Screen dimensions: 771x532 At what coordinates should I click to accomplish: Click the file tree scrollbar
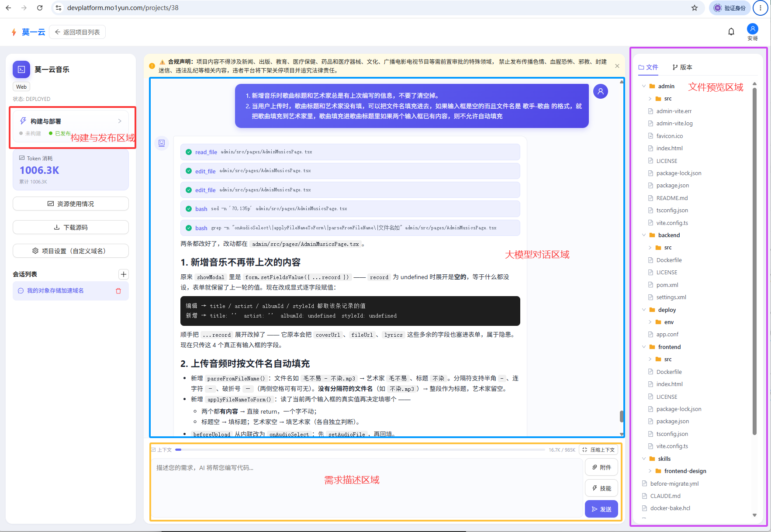coord(754,261)
